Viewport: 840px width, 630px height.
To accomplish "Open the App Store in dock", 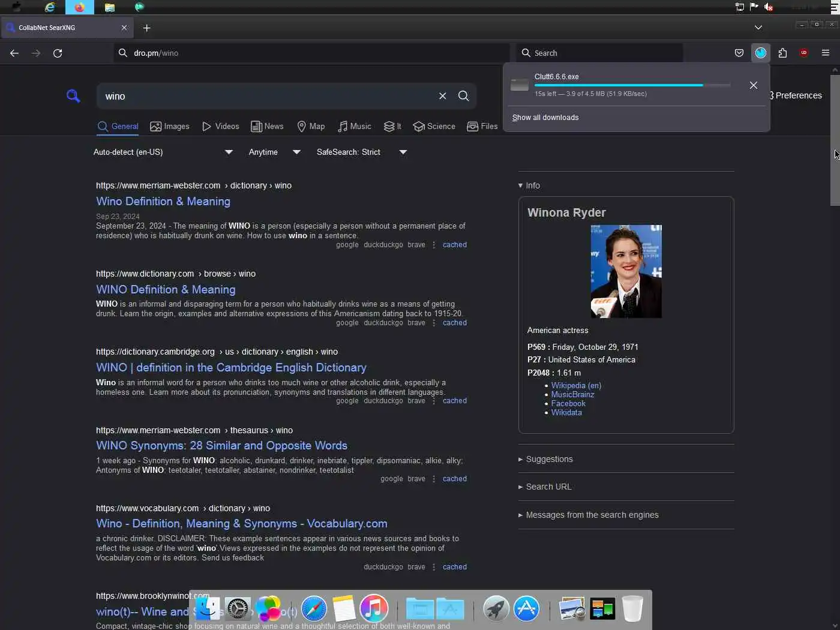I will point(526,609).
